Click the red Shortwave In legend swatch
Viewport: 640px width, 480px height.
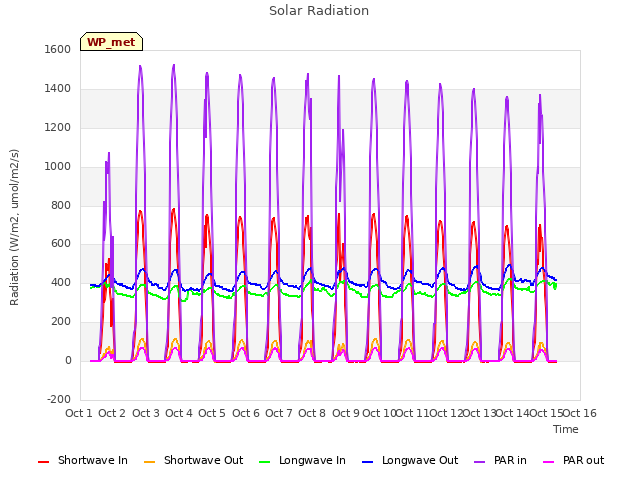click(x=43, y=462)
